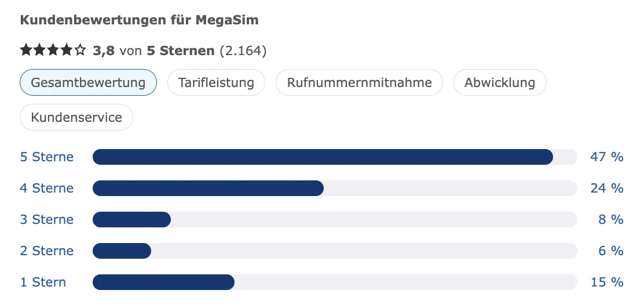Image resolution: width=644 pixels, height=308 pixels.
Task: Open the Abwicklung rating category
Action: [499, 82]
